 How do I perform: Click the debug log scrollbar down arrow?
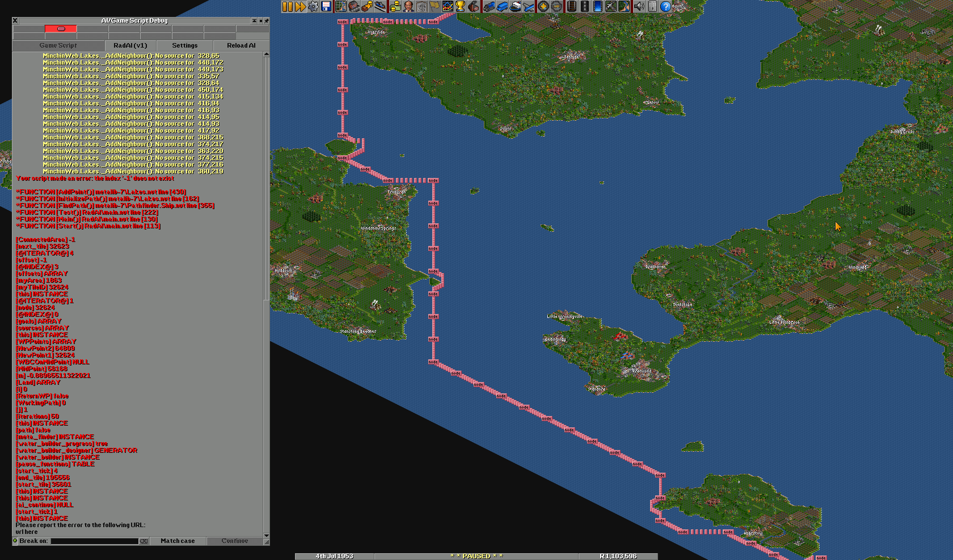click(x=267, y=535)
